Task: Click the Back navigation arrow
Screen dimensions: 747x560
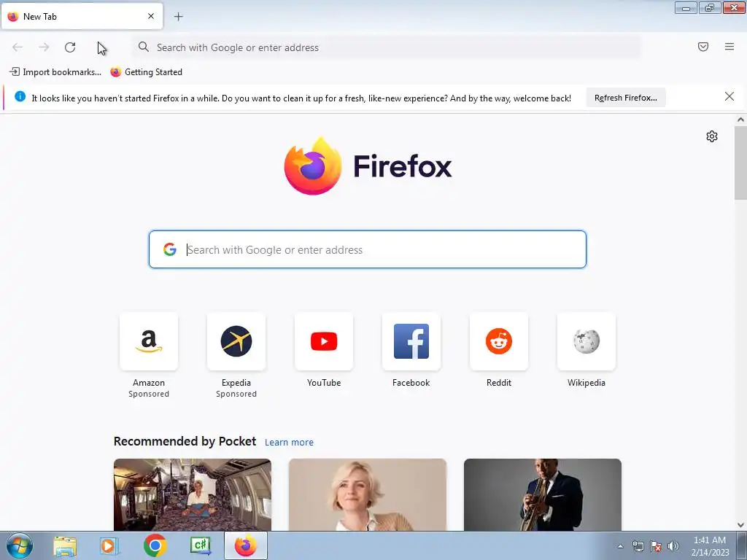Action: click(18, 47)
